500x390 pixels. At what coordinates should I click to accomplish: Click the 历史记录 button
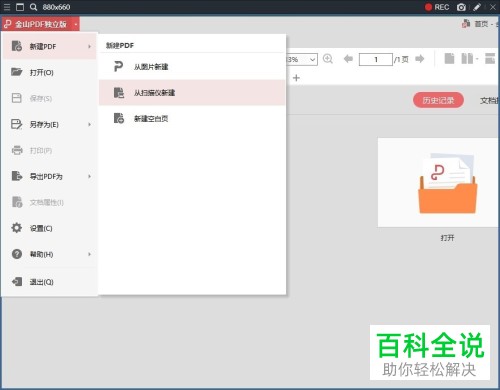click(438, 100)
